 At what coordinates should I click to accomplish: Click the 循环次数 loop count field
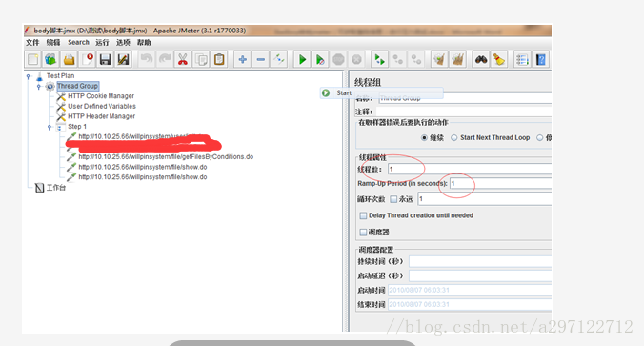click(485, 199)
